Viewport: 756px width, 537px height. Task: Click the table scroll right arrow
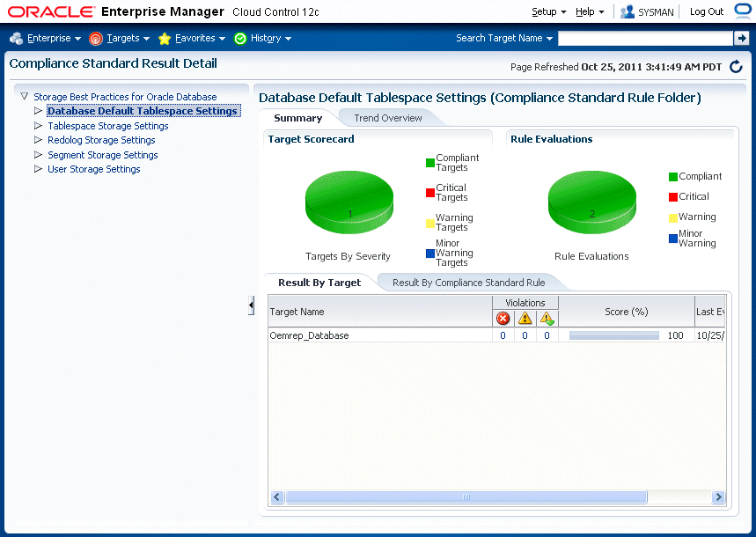point(718,497)
